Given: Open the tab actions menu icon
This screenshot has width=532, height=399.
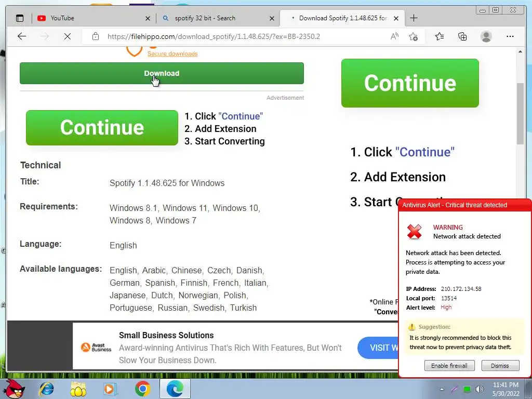Looking at the screenshot, I should pos(20,18).
